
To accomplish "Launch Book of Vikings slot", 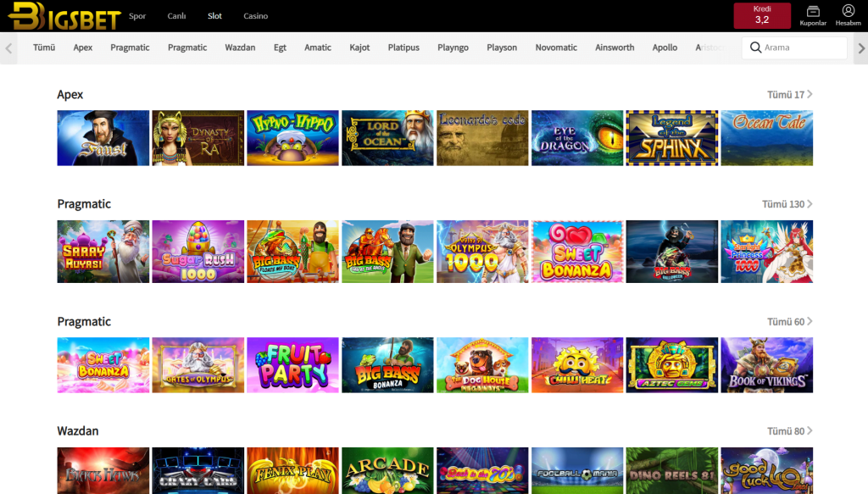I will click(x=766, y=365).
